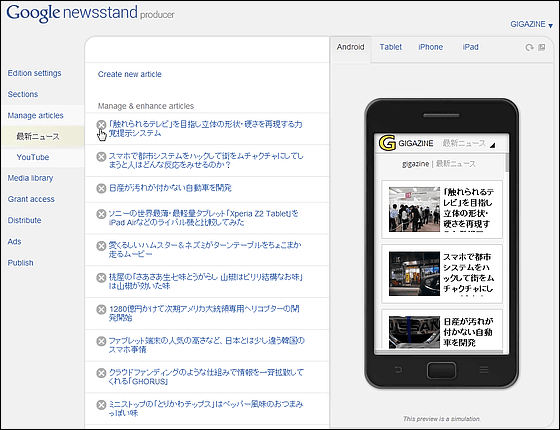The width and height of the screenshot is (560, 430).
Task: Click the GIGAZINE logo in phone preview
Action: 387,143
